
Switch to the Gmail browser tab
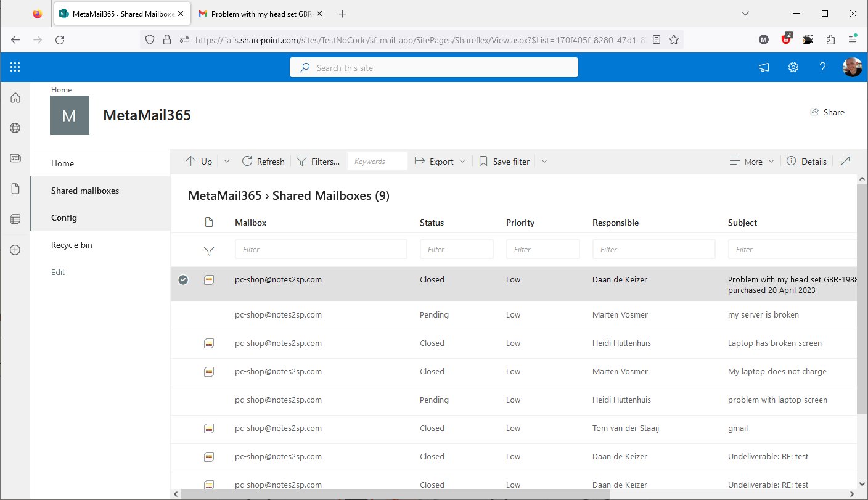point(260,14)
